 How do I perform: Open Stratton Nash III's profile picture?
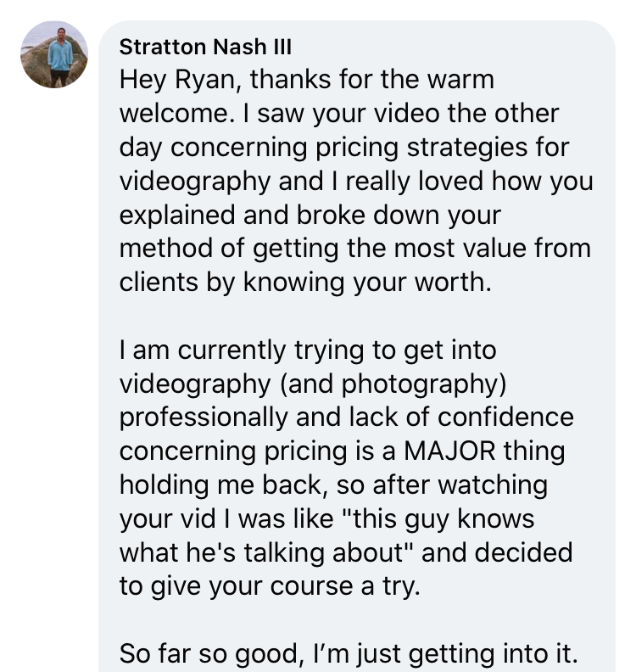coord(54,54)
